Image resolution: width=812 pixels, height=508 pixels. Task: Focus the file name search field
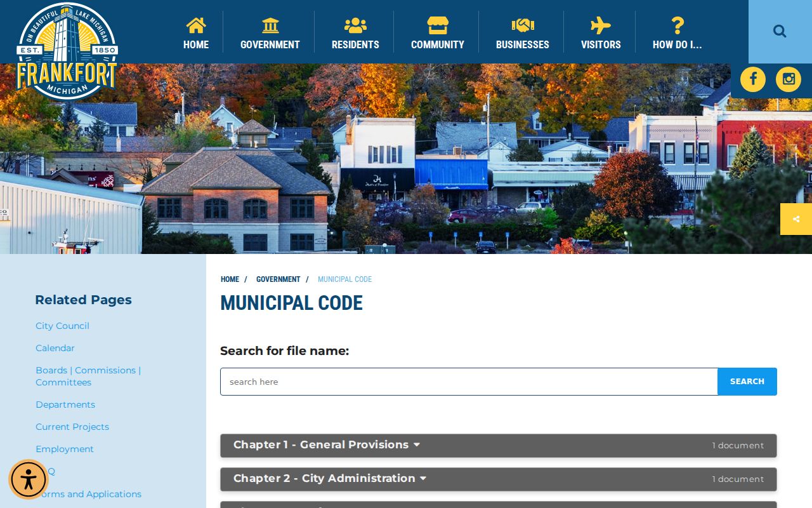click(x=469, y=382)
